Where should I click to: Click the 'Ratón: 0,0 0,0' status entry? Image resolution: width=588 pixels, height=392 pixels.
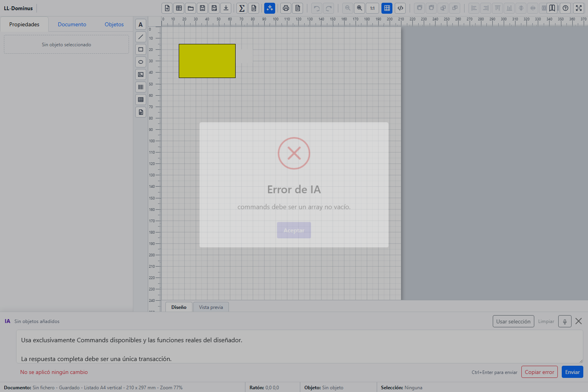(264, 388)
